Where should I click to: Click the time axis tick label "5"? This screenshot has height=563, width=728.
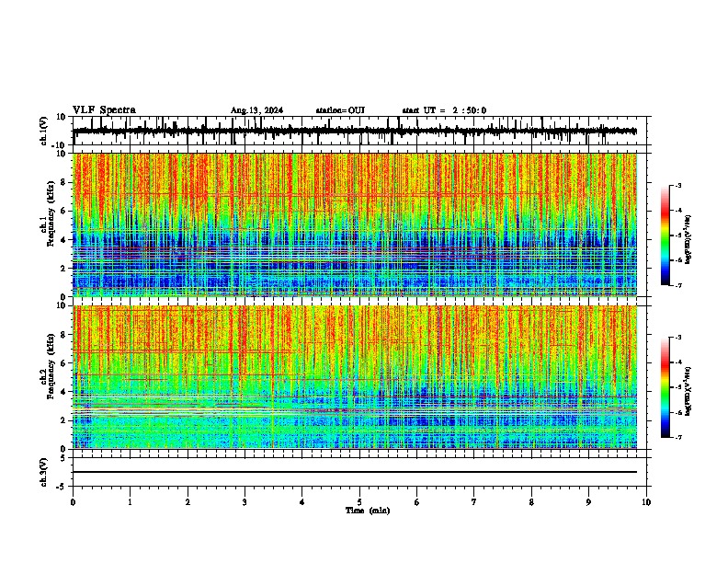point(359,502)
